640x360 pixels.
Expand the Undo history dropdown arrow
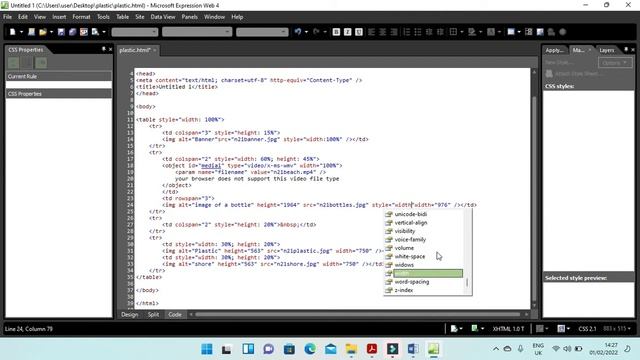(x=306, y=32)
